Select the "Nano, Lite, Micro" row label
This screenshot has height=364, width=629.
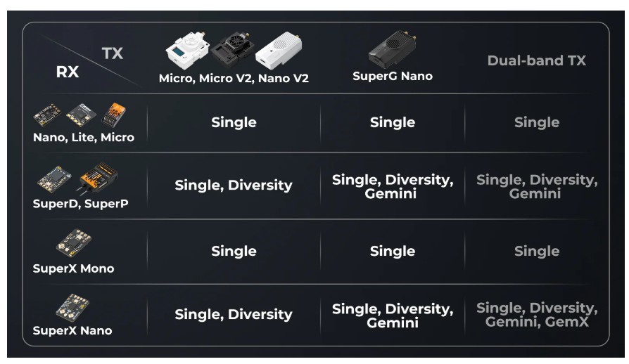point(84,137)
